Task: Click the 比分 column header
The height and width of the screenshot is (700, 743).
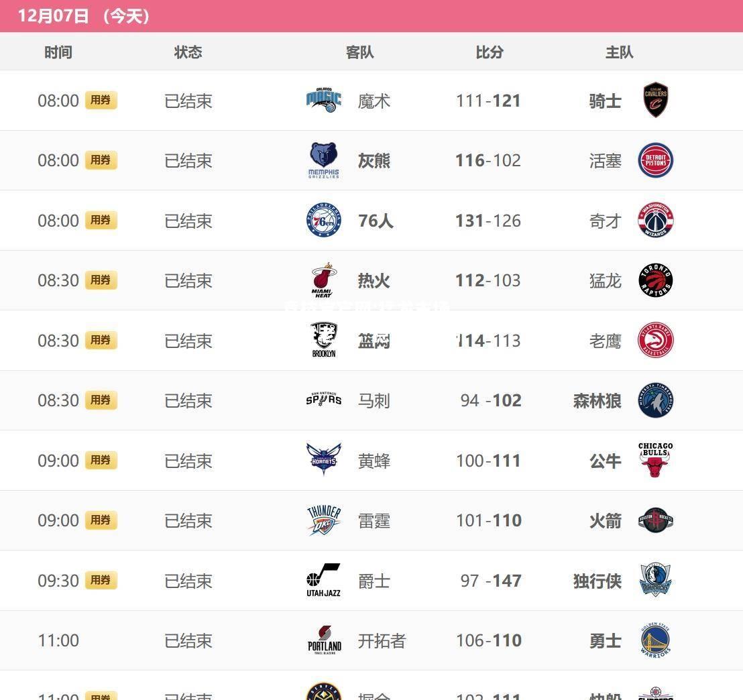Action: [x=490, y=52]
